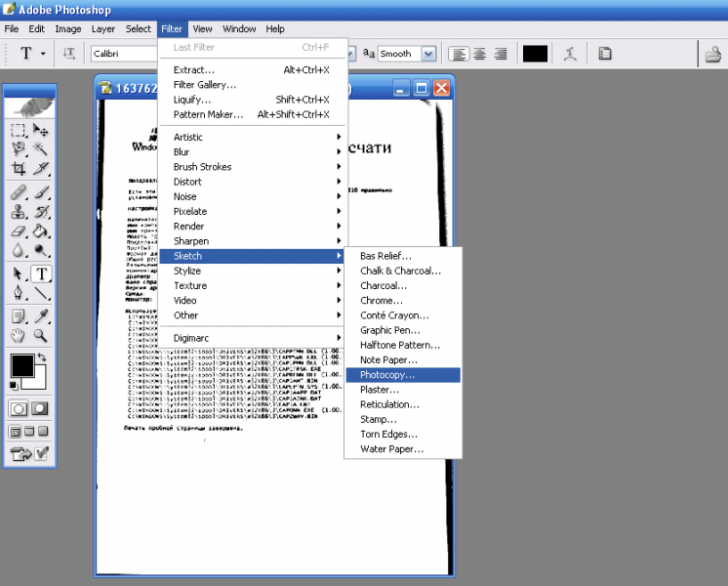Toggle character and paragraph palettes
Image resolution: width=728 pixels, height=586 pixels.
[x=604, y=54]
